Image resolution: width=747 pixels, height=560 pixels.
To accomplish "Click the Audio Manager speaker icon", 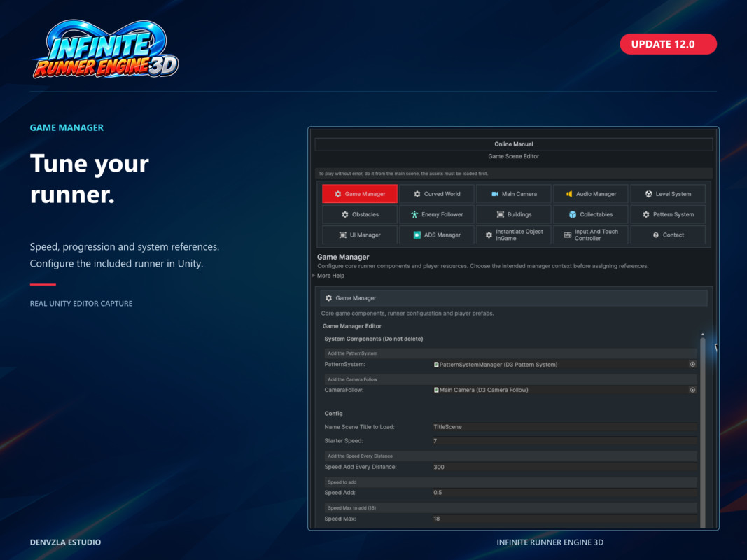I will [568, 194].
